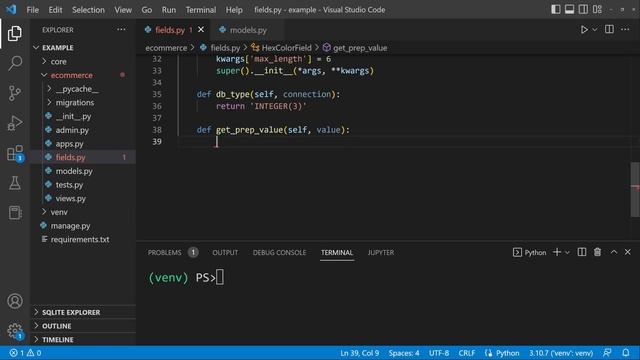Open requirements.txt in the explorer
Viewport: 640px width, 360px height.
(x=83, y=240)
